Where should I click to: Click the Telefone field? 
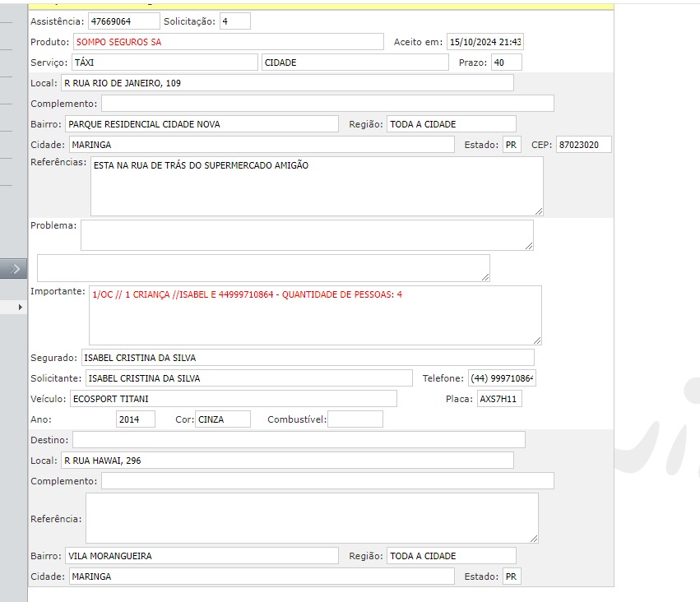[x=502, y=378]
